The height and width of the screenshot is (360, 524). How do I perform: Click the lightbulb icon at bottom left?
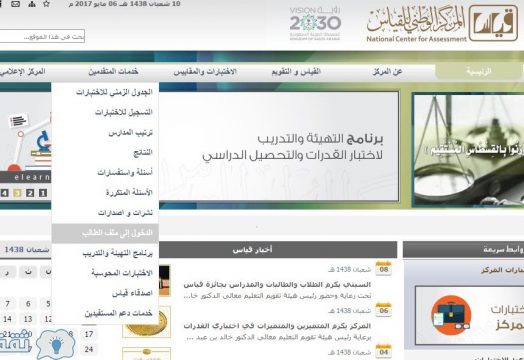56,345
